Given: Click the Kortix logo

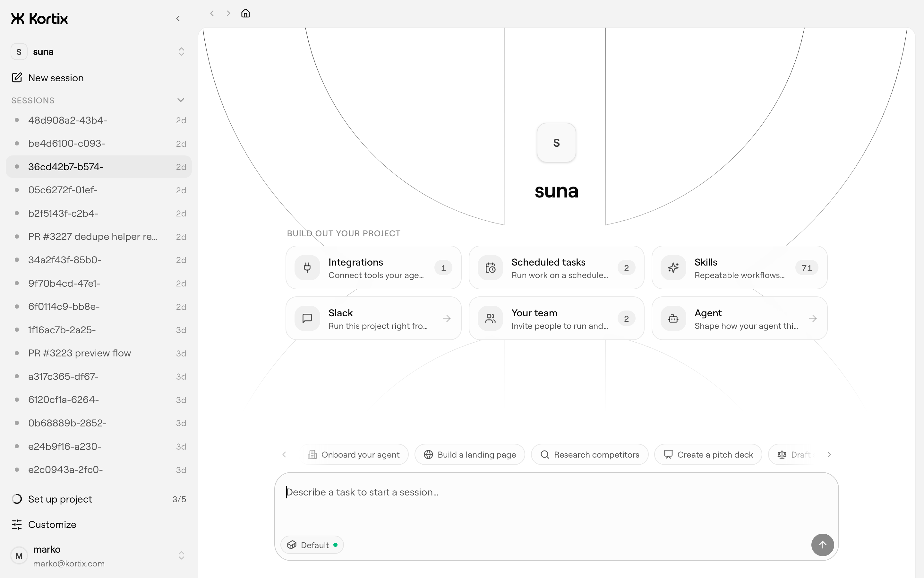Looking at the screenshot, I should tap(39, 18).
